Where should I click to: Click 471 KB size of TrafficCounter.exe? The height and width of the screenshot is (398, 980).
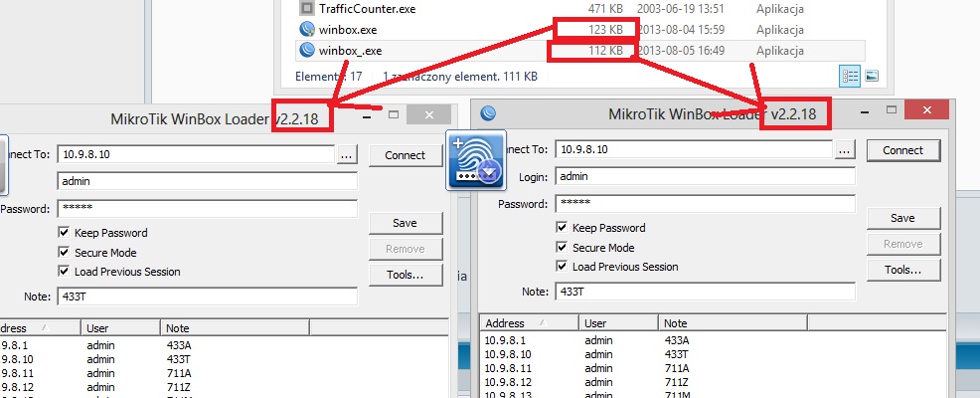click(x=605, y=9)
